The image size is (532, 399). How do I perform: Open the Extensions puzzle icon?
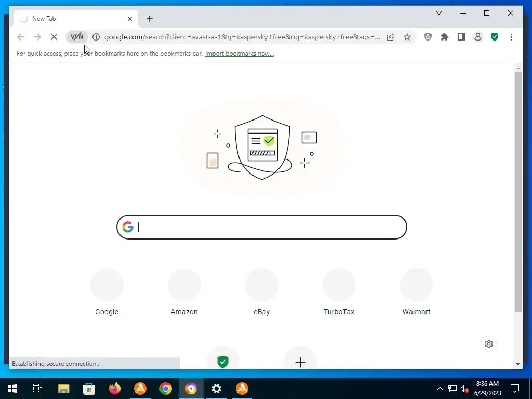point(445,37)
